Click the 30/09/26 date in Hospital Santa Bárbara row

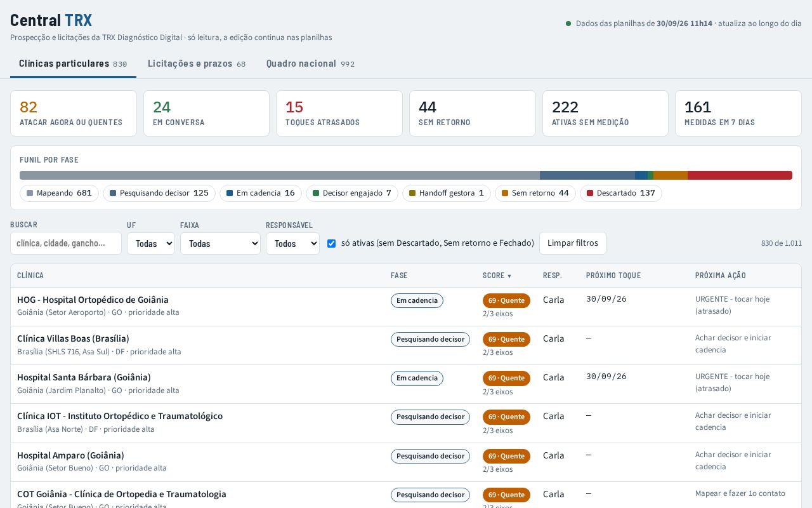pos(606,377)
